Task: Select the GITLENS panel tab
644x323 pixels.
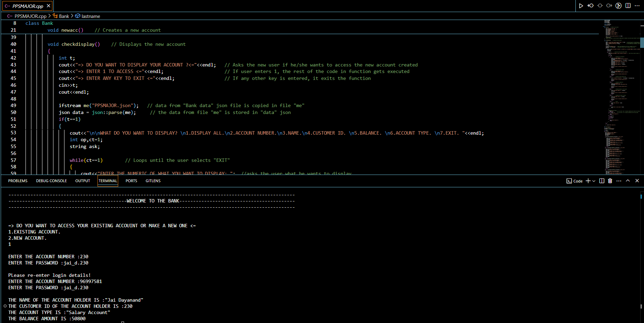Action: coord(153,181)
